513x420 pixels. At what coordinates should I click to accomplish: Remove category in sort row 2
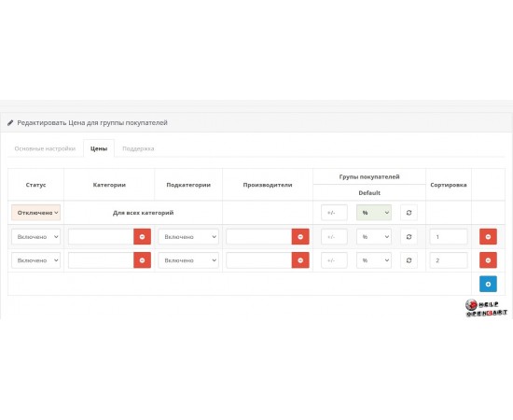(x=143, y=260)
